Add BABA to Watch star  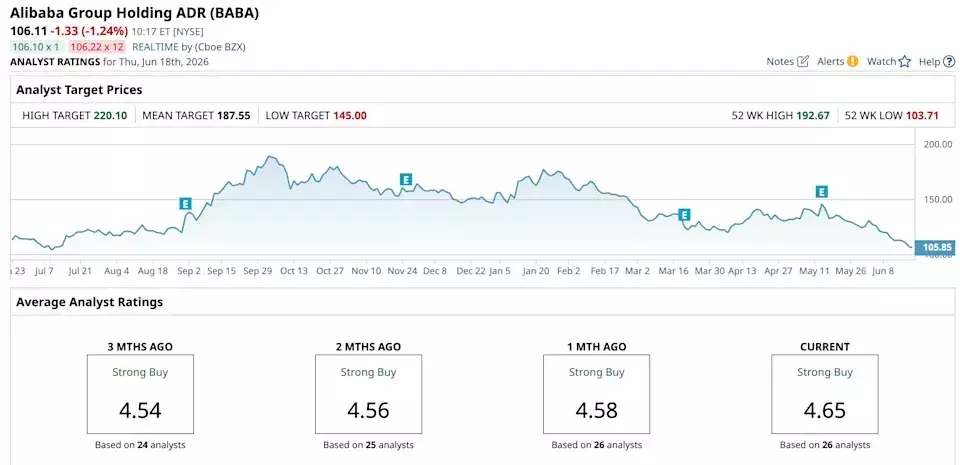click(905, 61)
